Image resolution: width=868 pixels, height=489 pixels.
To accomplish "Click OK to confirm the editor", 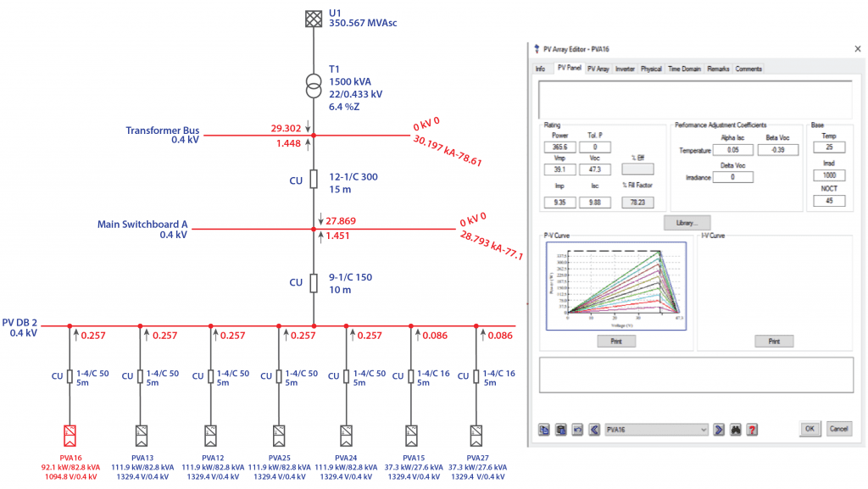I will click(810, 429).
